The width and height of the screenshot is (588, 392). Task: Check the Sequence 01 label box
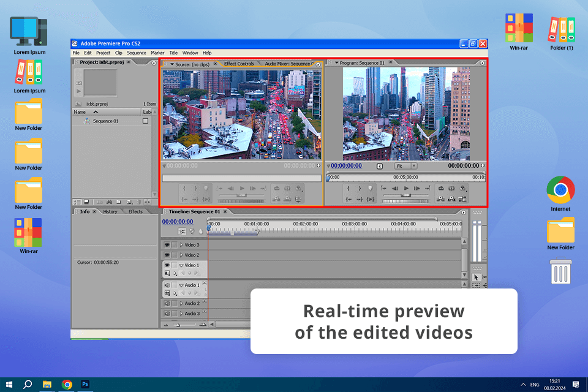146,121
